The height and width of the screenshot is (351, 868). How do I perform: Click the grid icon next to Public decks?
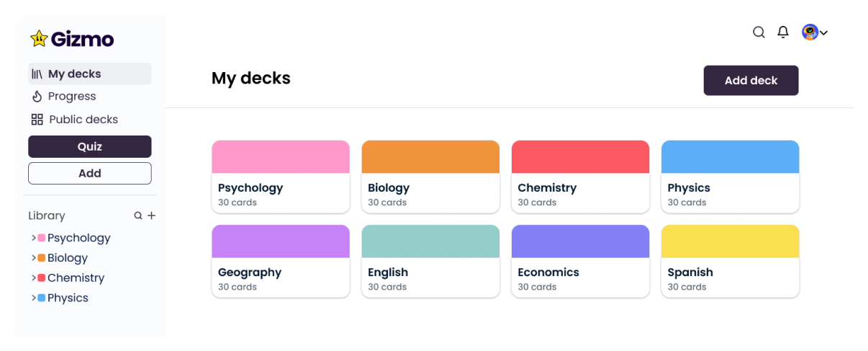37,120
